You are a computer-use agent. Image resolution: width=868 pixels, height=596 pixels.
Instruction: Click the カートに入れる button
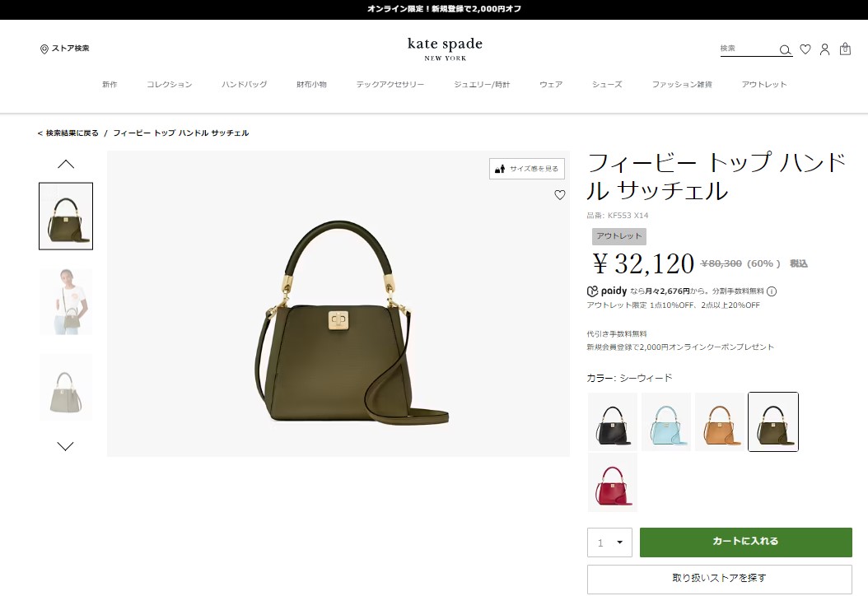745,542
